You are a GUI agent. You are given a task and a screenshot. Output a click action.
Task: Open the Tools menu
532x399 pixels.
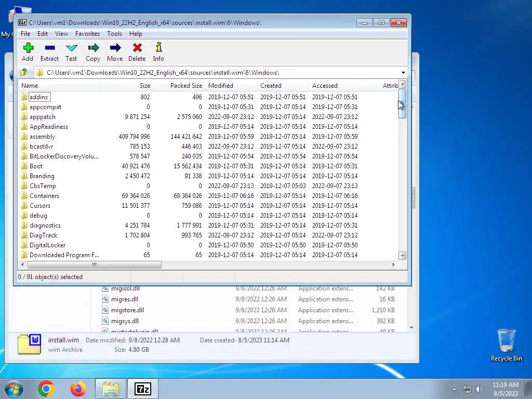[x=114, y=34]
